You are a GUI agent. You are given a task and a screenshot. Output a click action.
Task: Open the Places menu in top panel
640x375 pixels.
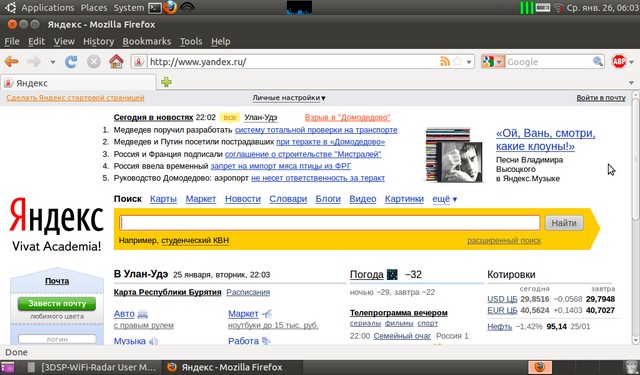[93, 8]
